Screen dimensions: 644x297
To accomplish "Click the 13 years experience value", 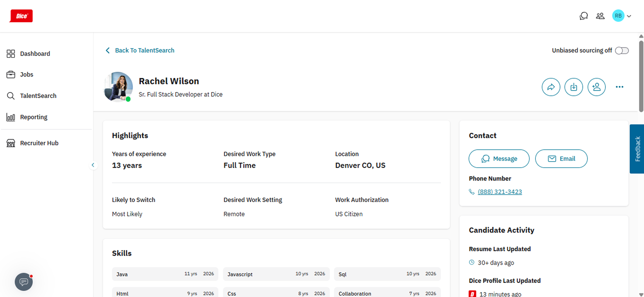I will pyautogui.click(x=127, y=165).
